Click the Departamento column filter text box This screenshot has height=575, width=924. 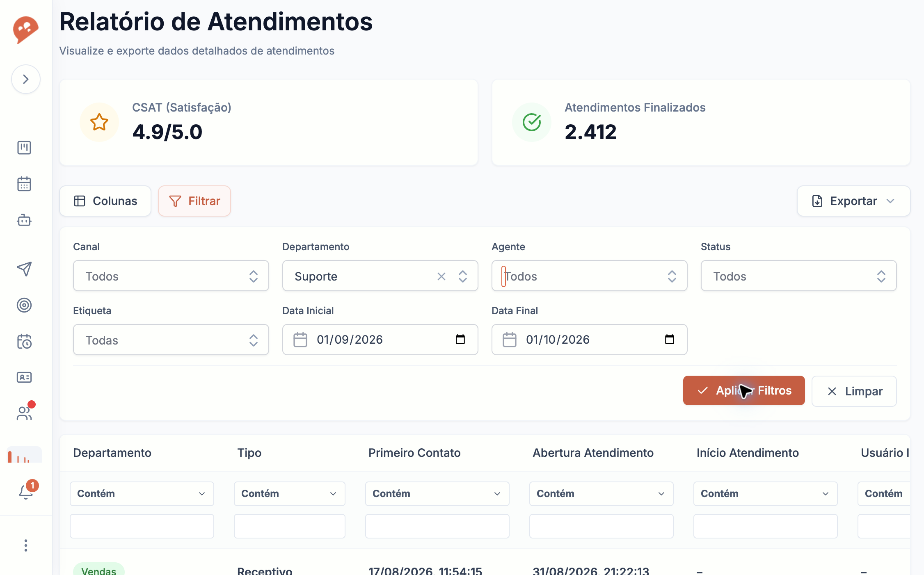142,526
